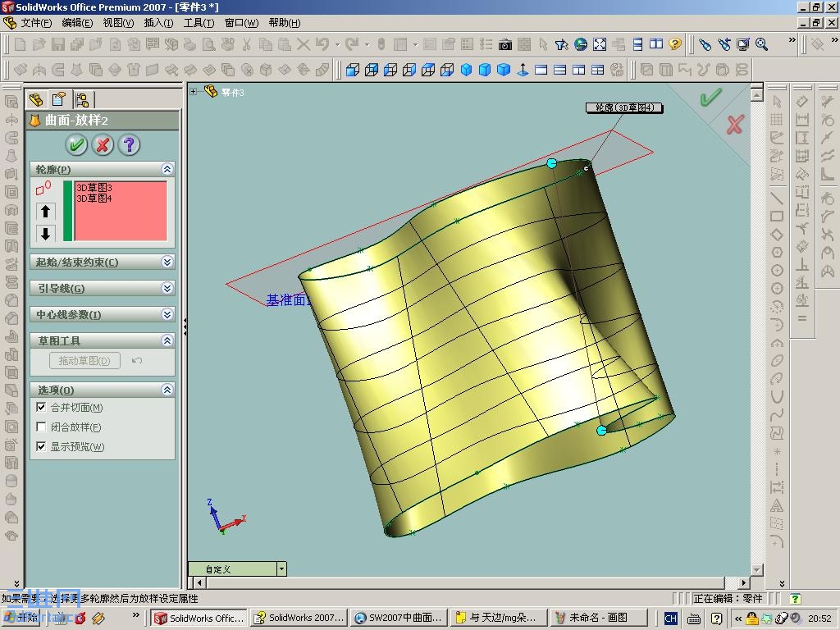Cancel the loft with the viewport corner X

pos(735,125)
